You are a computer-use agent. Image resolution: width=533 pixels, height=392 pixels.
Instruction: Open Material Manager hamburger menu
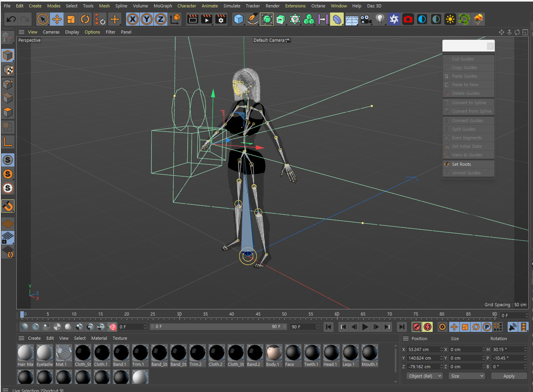coord(21,338)
